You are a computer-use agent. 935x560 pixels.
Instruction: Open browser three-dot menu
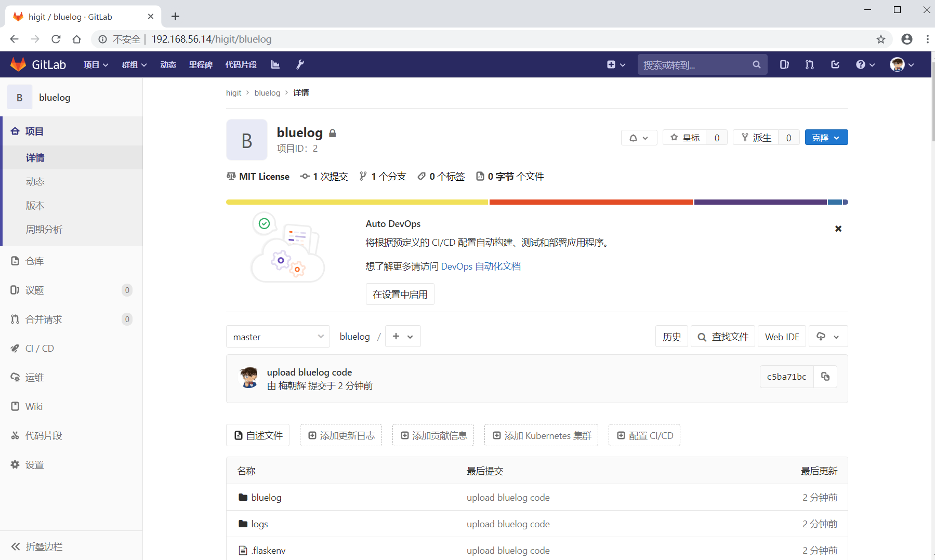click(927, 39)
